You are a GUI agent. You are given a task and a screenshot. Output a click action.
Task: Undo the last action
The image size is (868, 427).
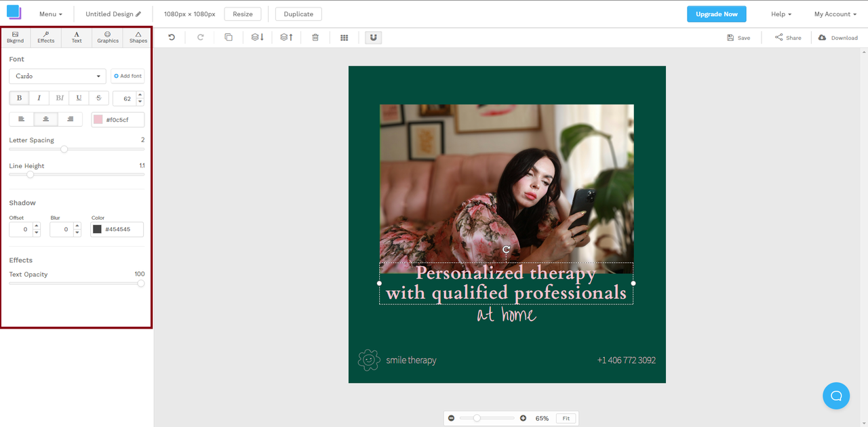click(172, 37)
